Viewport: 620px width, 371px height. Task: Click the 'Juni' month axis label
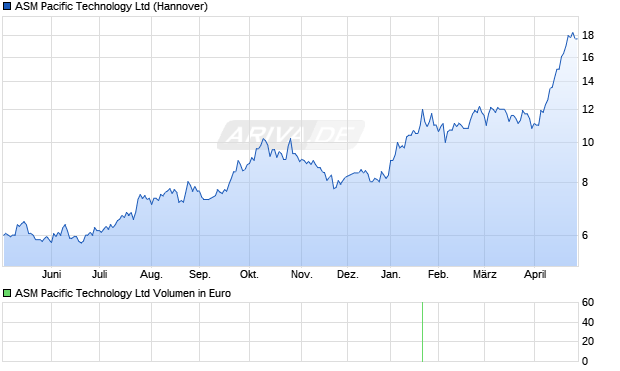tap(51, 274)
